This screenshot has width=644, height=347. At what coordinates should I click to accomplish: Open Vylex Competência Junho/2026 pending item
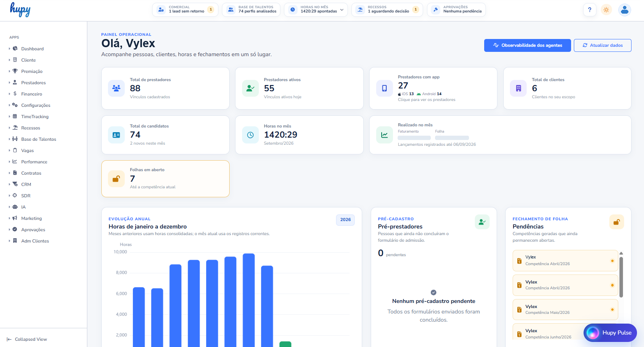click(x=565, y=332)
